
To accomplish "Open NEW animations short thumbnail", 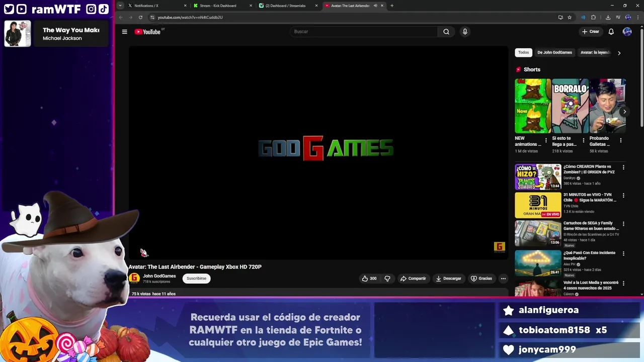I will coord(532,106).
